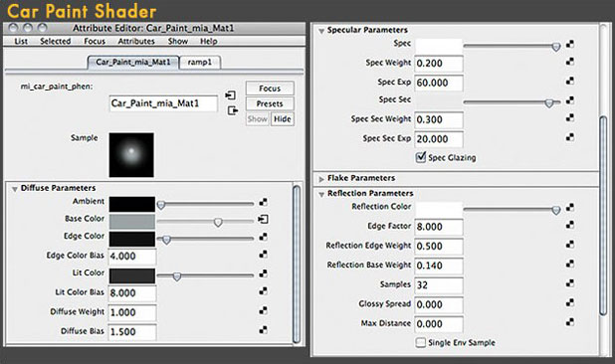Image resolution: width=615 pixels, height=364 pixels.
Task: Collapse the Reflection Parameters section
Action: [321, 194]
